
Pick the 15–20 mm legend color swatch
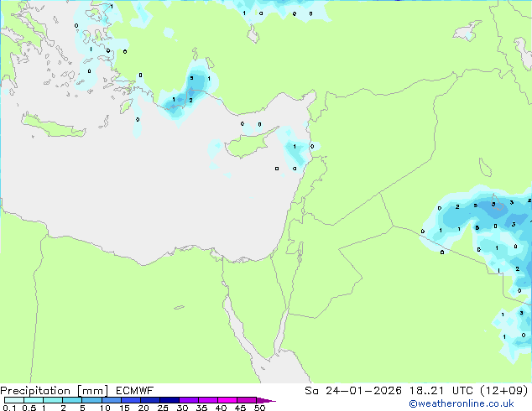pyautogui.click(x=130, y=400)
